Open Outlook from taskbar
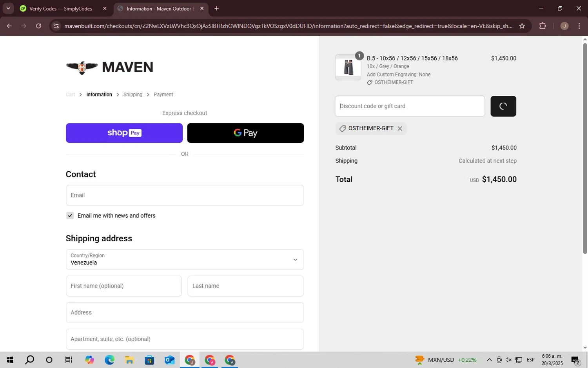 coord(169,360)
